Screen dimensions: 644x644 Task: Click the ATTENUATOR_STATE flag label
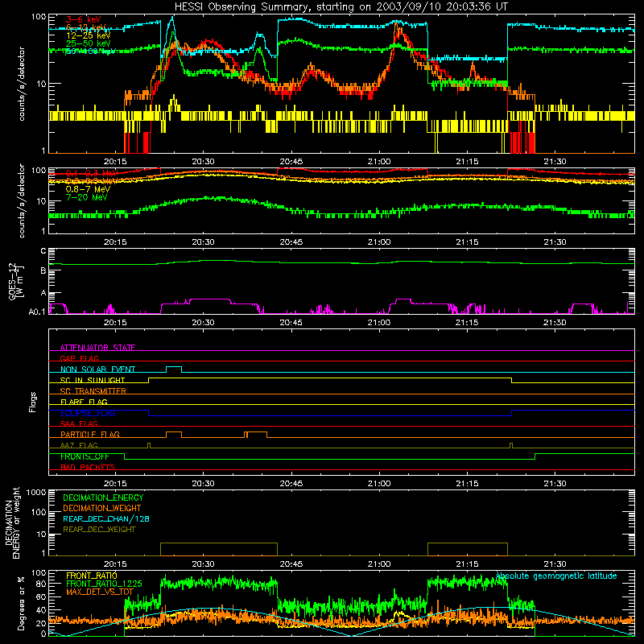[97, 348]
